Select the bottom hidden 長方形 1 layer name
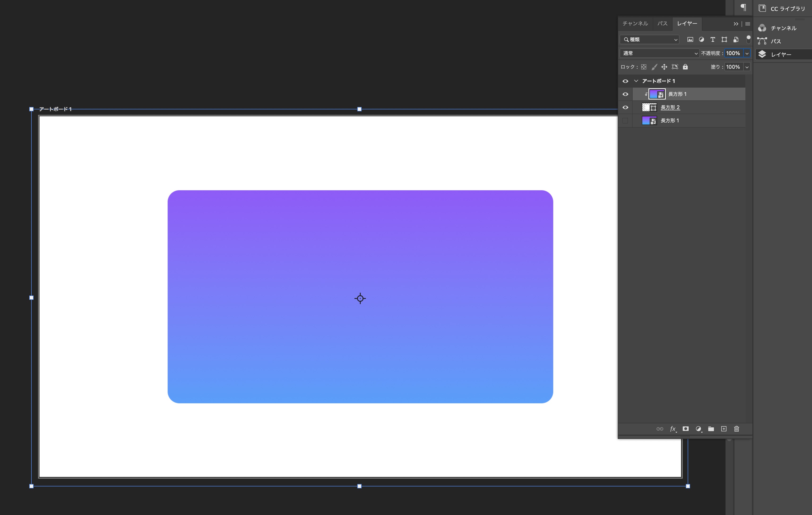The image size is (812, 515). [670, 120]
